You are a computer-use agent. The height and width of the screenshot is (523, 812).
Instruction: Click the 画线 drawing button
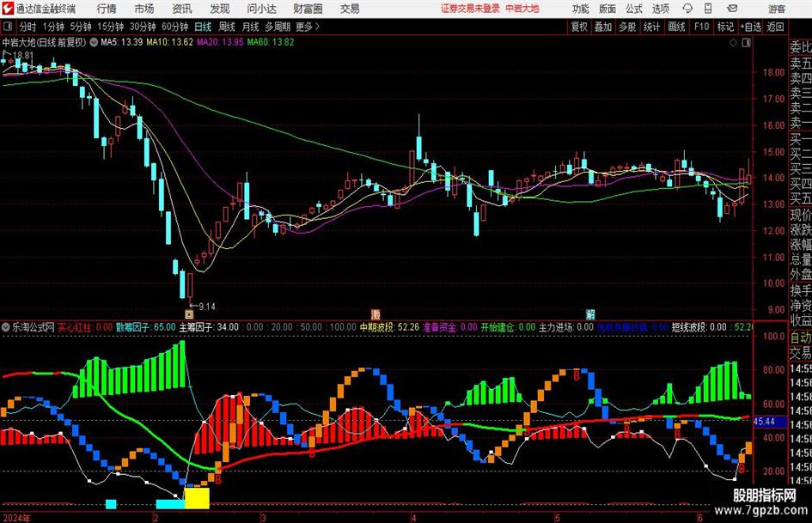pos(676,27)
